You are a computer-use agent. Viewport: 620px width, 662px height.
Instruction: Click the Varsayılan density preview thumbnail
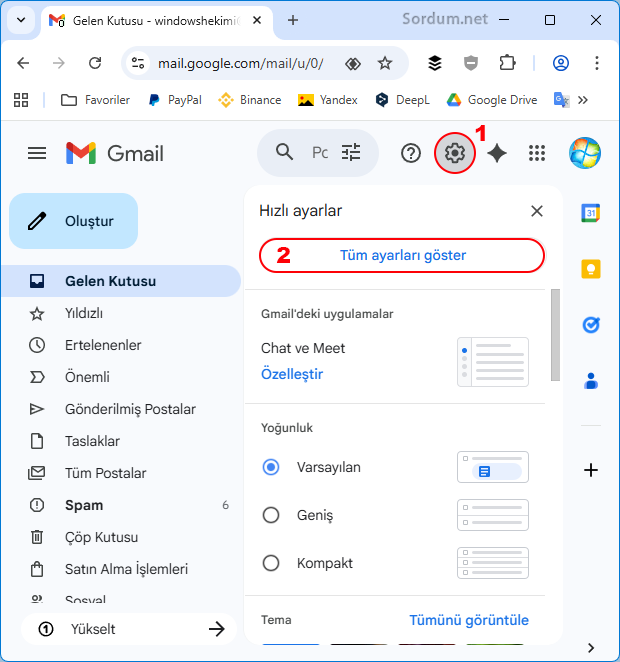tap(493, 467)
